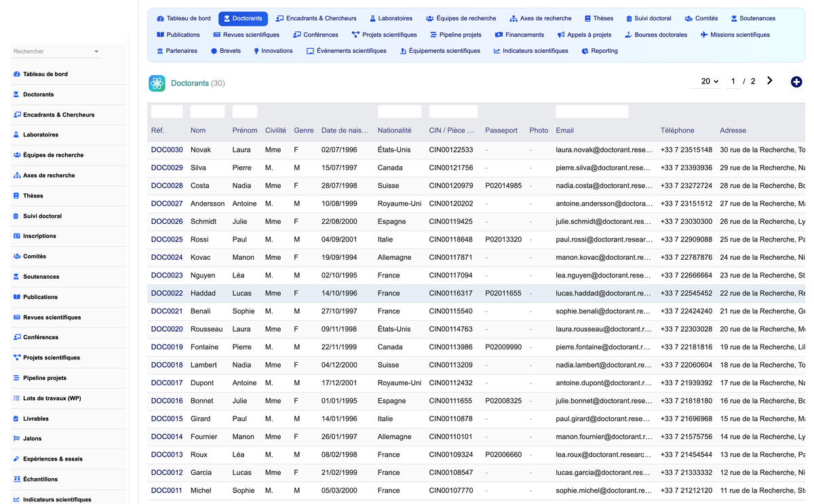This screenshot has height=504, width=814.
Task: Click the Livrables sidebar icon
Action: pos(17,419)
